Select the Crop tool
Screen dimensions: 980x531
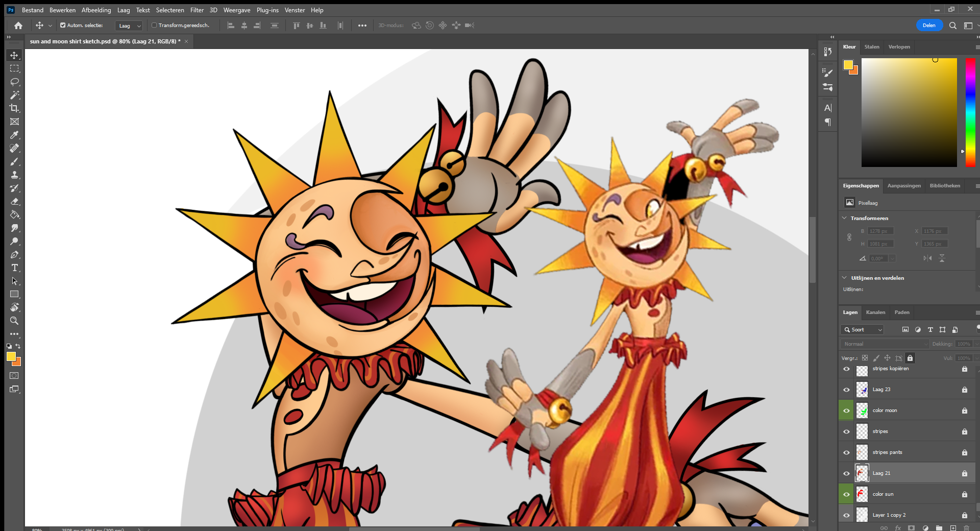14,108
